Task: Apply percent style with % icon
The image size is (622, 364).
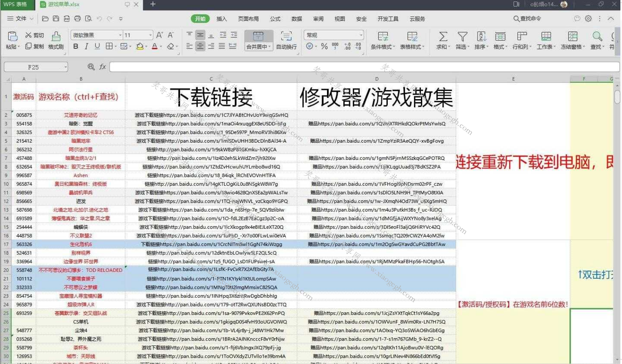Action: [x=324, y=46]
